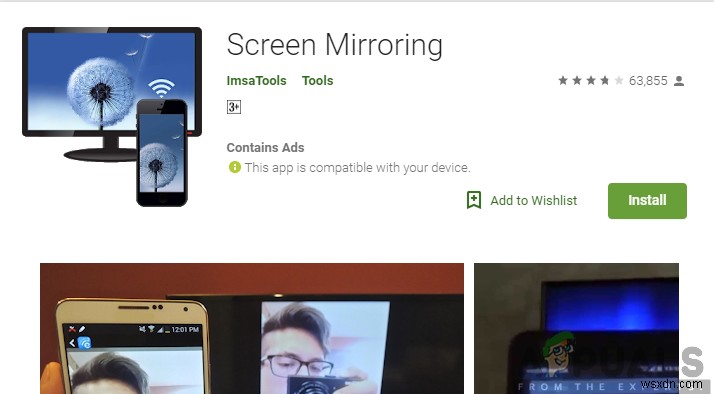Open the Tools category link

(317, 81)
